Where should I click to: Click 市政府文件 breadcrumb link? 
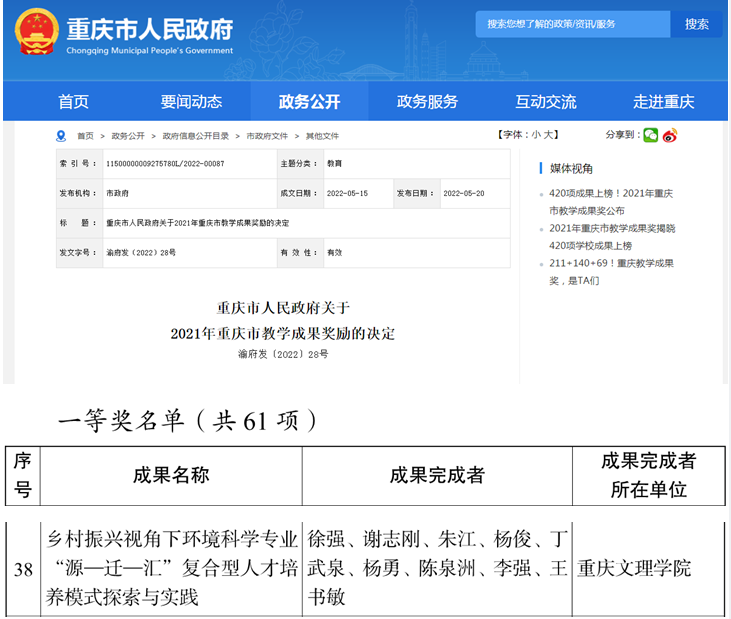tap(267, 136)
